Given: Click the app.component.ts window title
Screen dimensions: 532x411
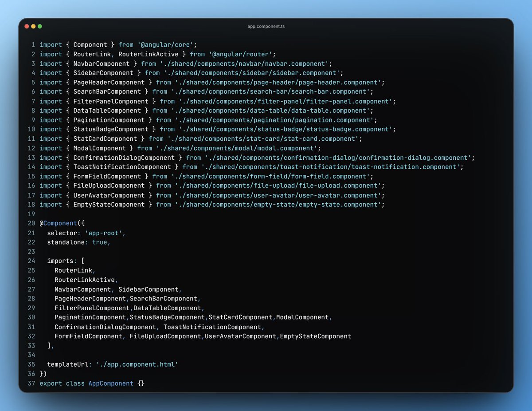Looking at the screenshot, I should point(266,26).
